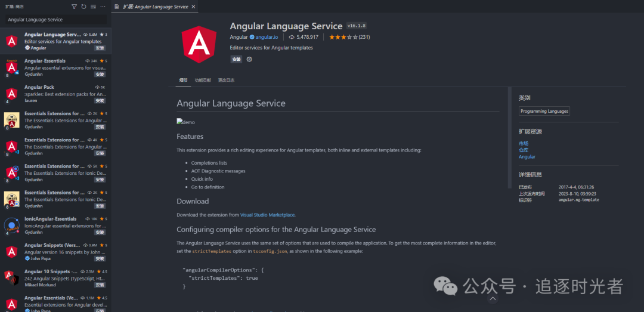This screenshot has width=644, height=312.
Task: Switch to the 功能贡献 tab
Action: coord(203,80)
